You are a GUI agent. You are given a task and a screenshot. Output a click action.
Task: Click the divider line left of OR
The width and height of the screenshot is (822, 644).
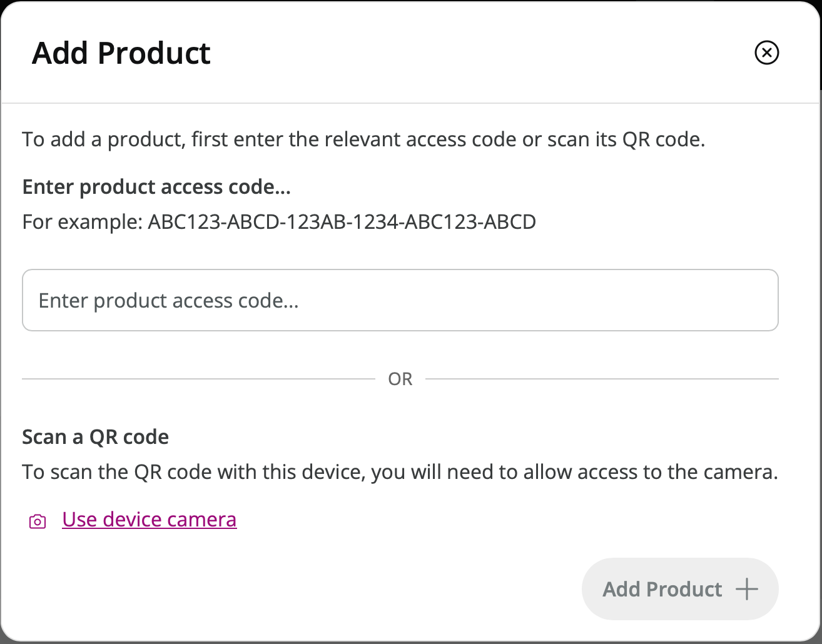tap(198, 379)
